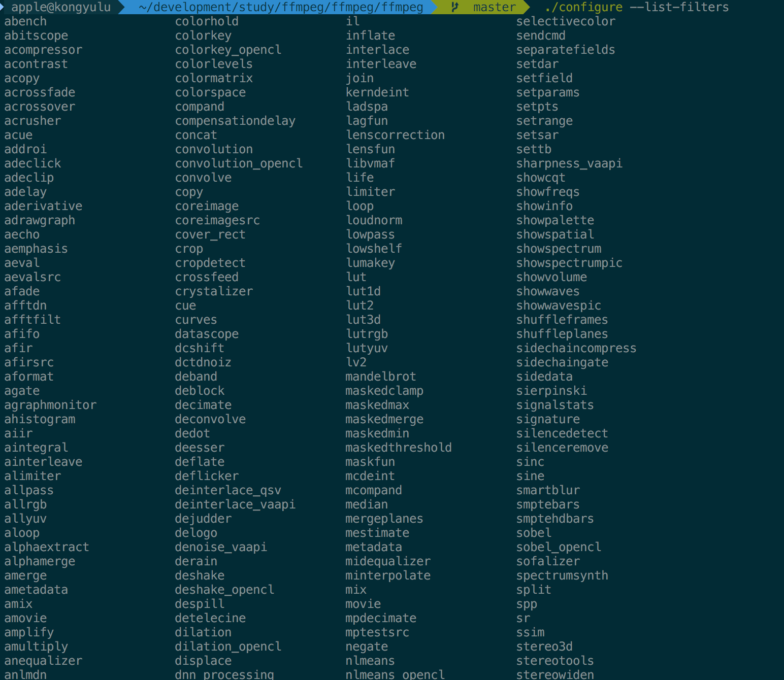Click the 'abench' filter name
Screen dimensions: 784x680
(25, 21)
